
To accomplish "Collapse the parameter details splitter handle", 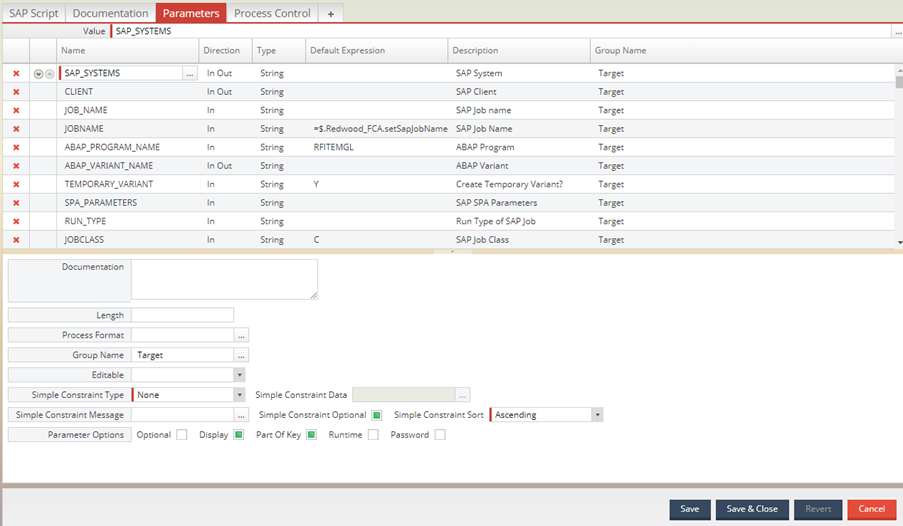I will tap(452, 252).
